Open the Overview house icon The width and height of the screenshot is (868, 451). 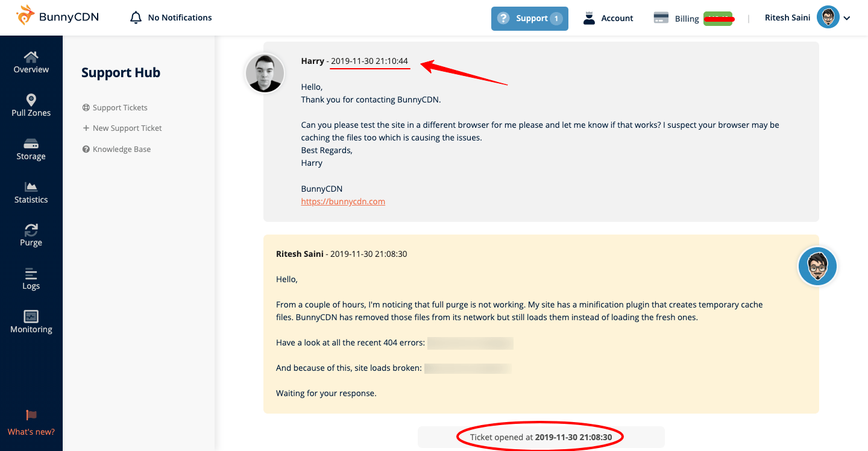(x=31, y=57)
